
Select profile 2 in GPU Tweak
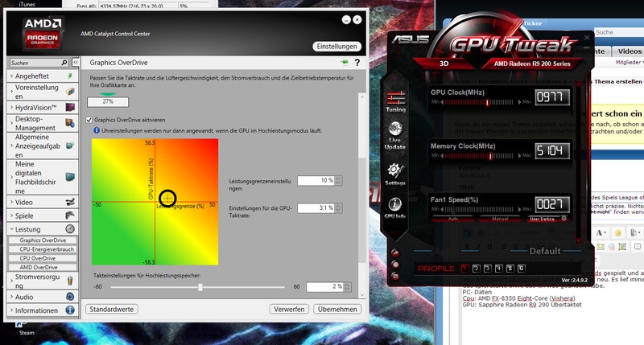[477, 269]
